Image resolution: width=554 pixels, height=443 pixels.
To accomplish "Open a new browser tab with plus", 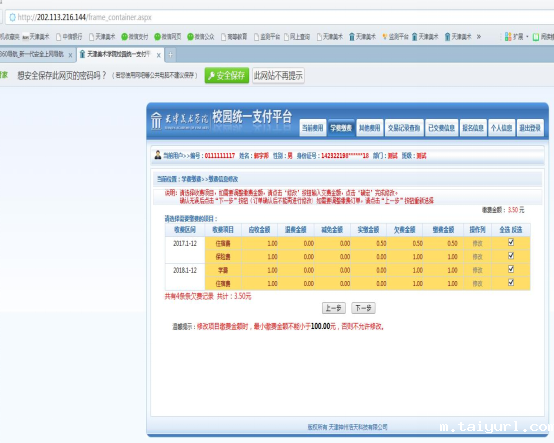I will pos(171,55).
